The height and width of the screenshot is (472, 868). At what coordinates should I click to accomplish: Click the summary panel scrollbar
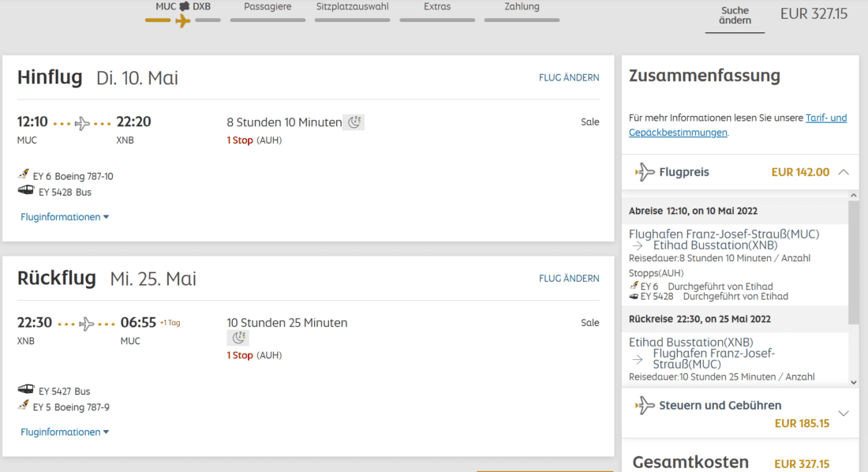pyautogui.click(x=853, y=260)
